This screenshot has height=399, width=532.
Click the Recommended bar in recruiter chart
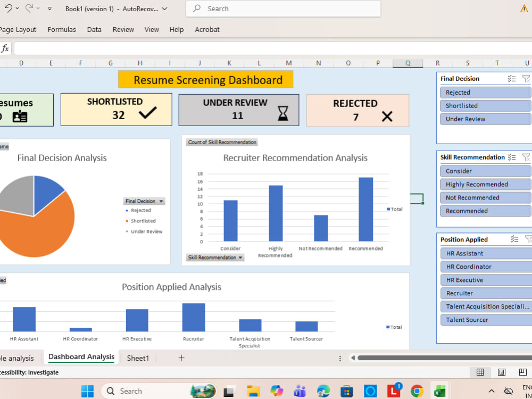[366, 209]
